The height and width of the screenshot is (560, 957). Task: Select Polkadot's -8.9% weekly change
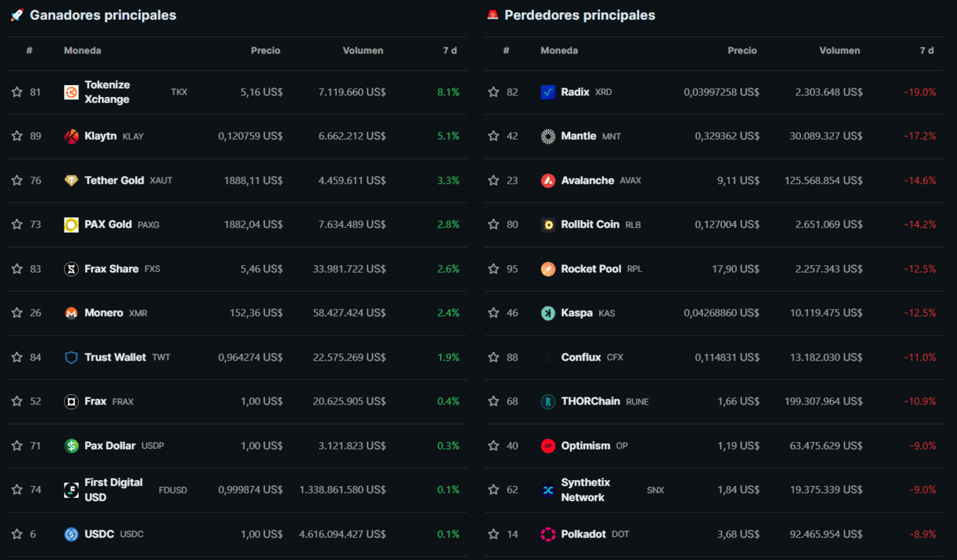click(x=923, y=534)
